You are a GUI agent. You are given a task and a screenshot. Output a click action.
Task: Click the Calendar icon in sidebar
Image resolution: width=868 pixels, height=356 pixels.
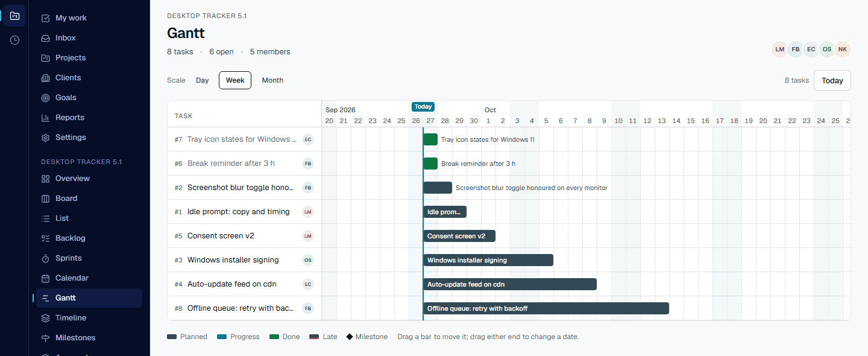pyautogui.click(x=45, y=278)
